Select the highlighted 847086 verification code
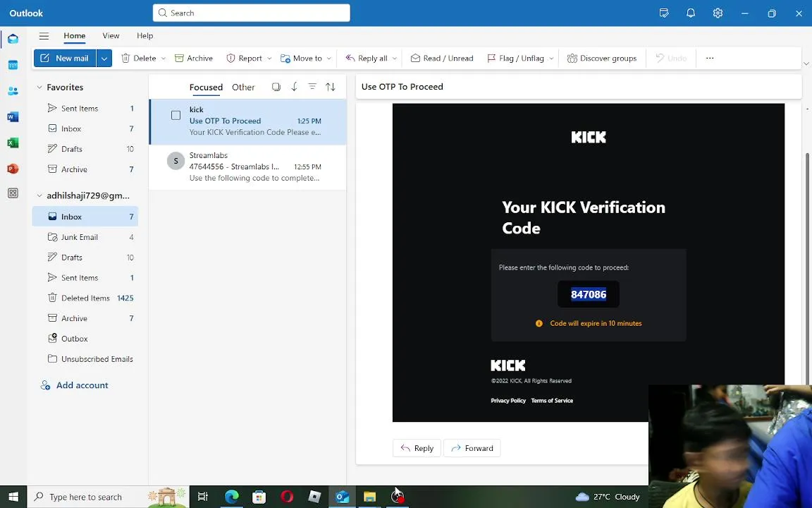This screenshot has height=508, width=812. [x=589, y=294]
